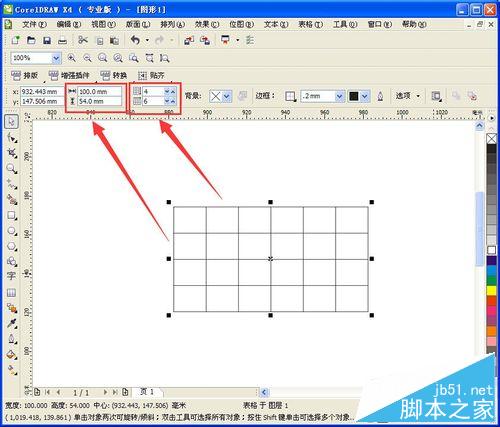Select the Ellipse tool in toolbox
The image size is (500, 427).
click(12, 231)
